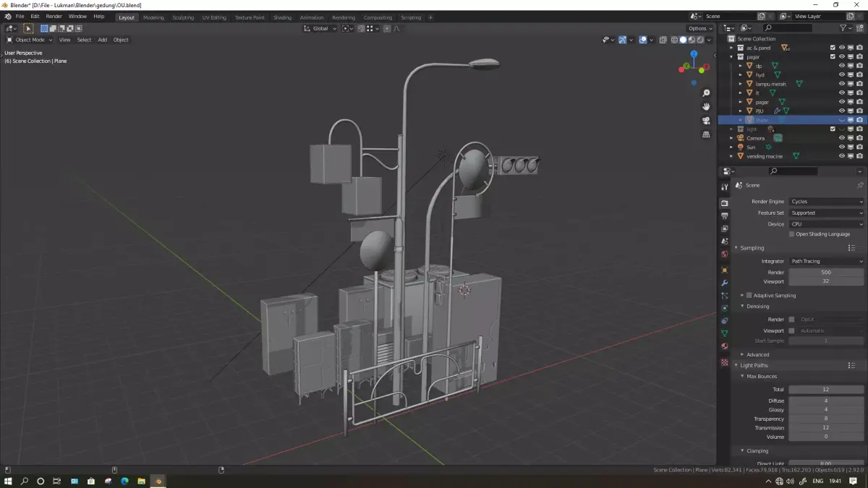Hide vending macine with its eye icon
868x488 pixels.
(x=841, y=156)
